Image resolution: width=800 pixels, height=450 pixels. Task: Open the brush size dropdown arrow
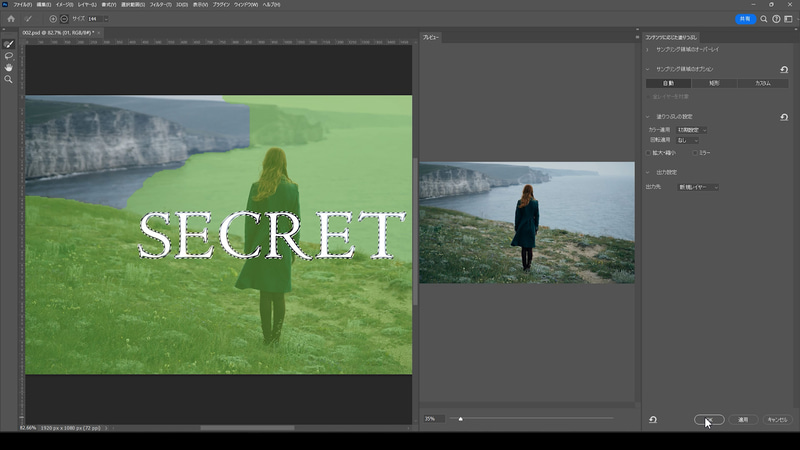point(106,19)
